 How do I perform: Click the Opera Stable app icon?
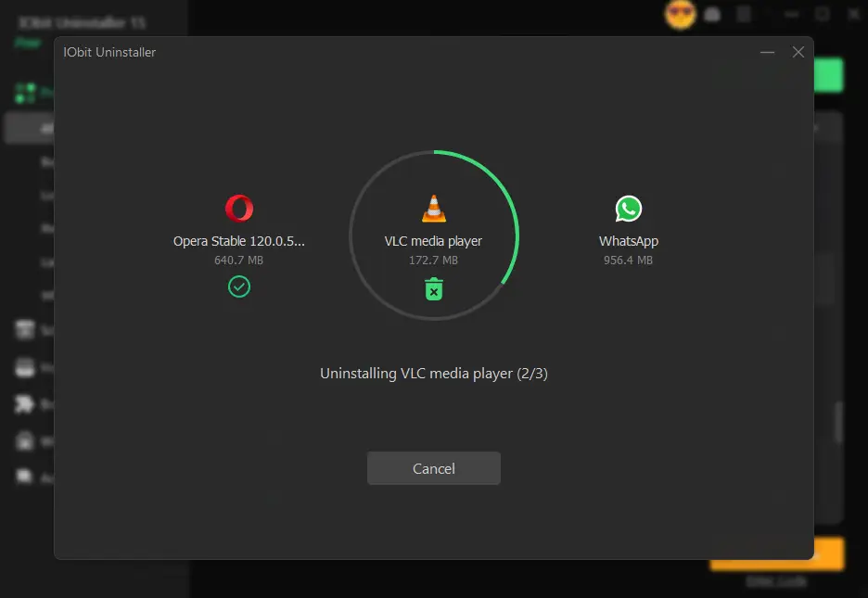point(239,209)
